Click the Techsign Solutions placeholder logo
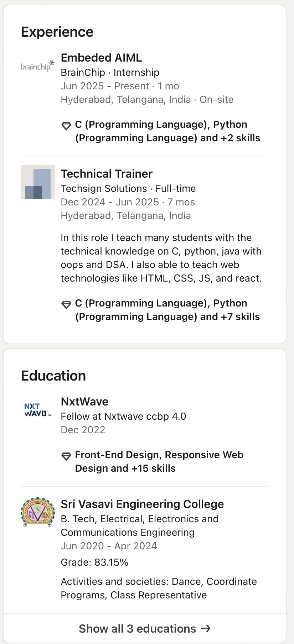The image size is (294, 644). [38, 182]
